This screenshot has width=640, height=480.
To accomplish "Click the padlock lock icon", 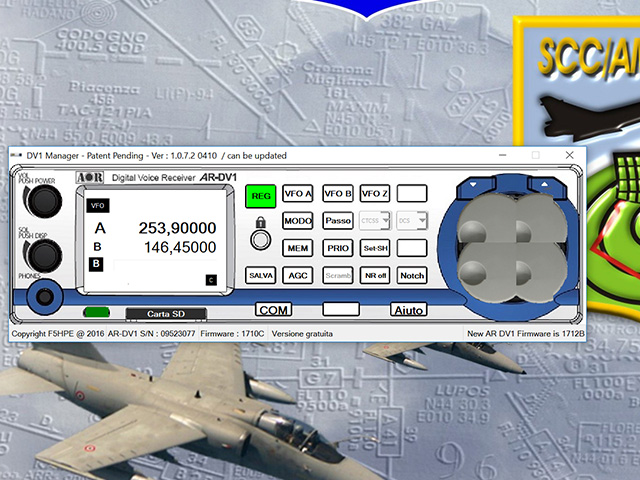I will point(260,222).
